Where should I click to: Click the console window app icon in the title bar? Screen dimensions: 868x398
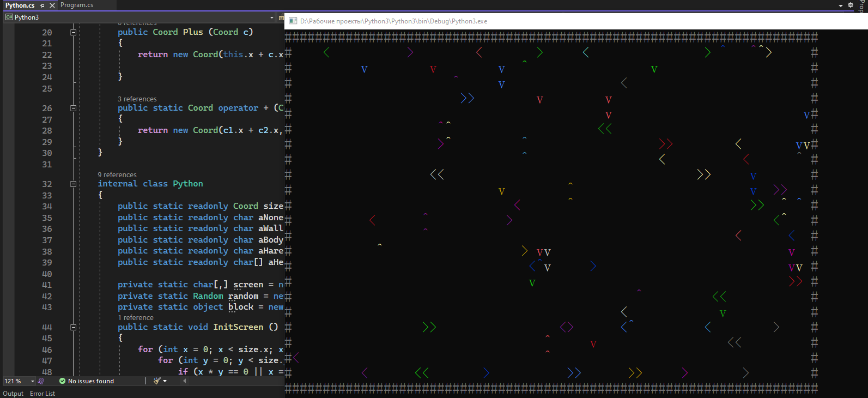pos(293,21)
